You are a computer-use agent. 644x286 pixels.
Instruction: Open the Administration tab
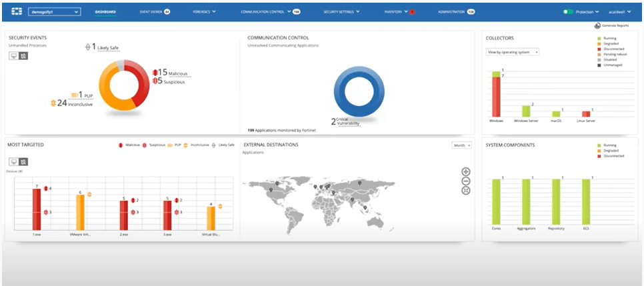(x=451, y=12)
